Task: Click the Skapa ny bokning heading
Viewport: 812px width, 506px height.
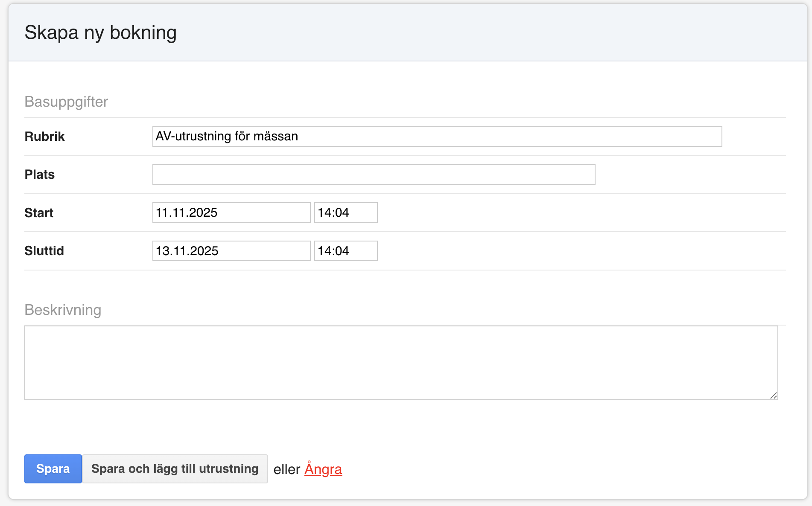Action: (100, 33)
